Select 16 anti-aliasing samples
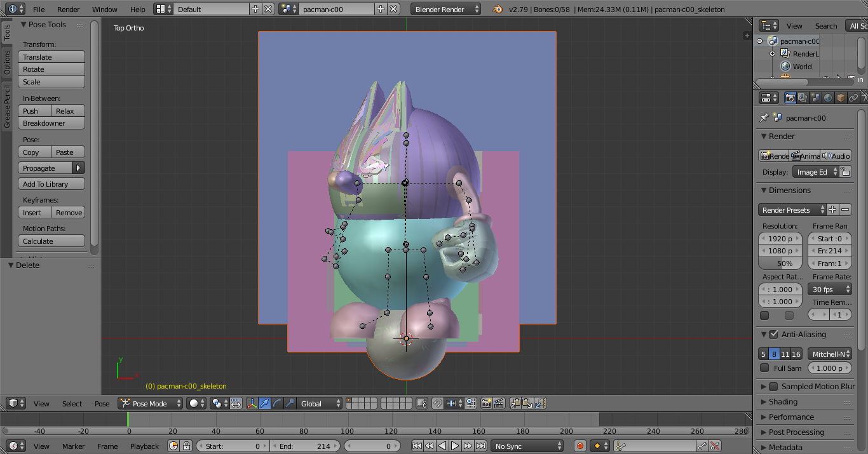Image resolution: width=868 pixels, height=454 pixels. point(796,354)
